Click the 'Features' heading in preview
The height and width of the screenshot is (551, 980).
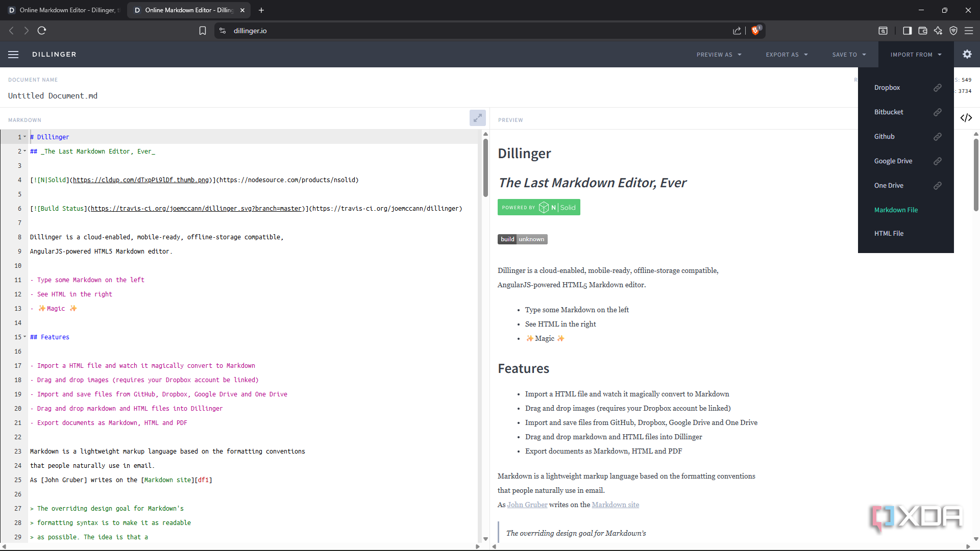(x=523, y=368)
